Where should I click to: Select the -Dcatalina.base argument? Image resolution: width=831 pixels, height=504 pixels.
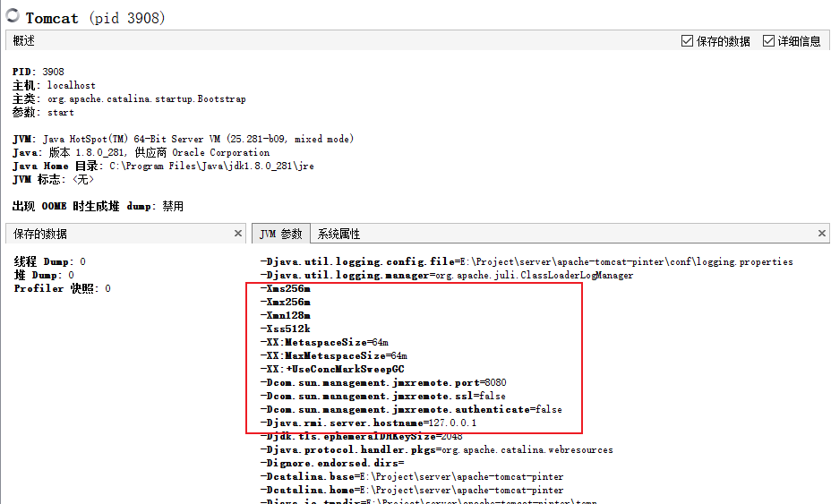point(412,476)
